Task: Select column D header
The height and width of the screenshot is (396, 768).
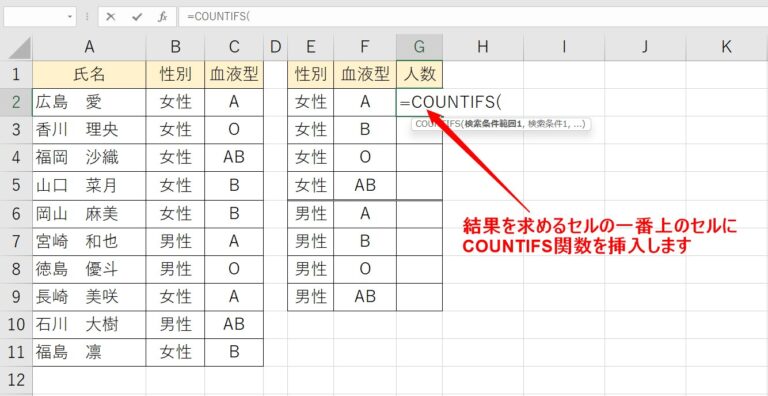Action: 275,47
